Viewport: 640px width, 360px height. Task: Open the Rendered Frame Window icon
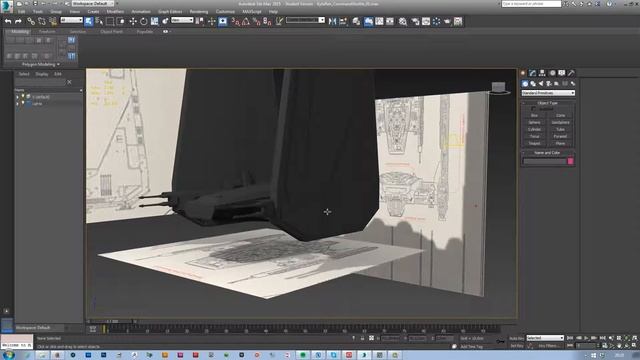coord(426,21)
